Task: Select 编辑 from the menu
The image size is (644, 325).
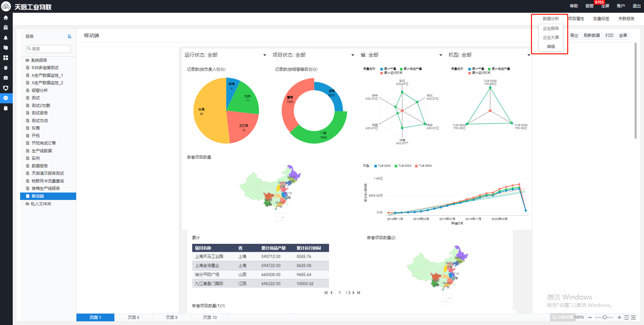Action: (x=551, y=47)
